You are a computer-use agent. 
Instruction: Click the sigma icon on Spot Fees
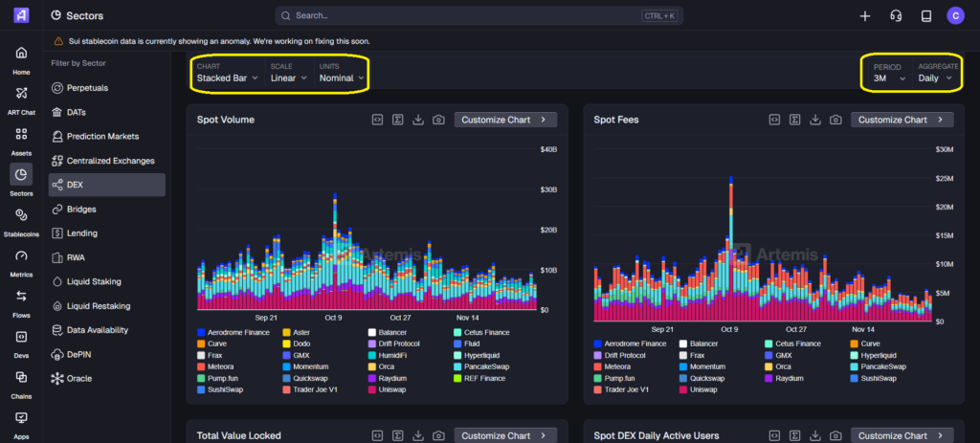coord(795,120)
